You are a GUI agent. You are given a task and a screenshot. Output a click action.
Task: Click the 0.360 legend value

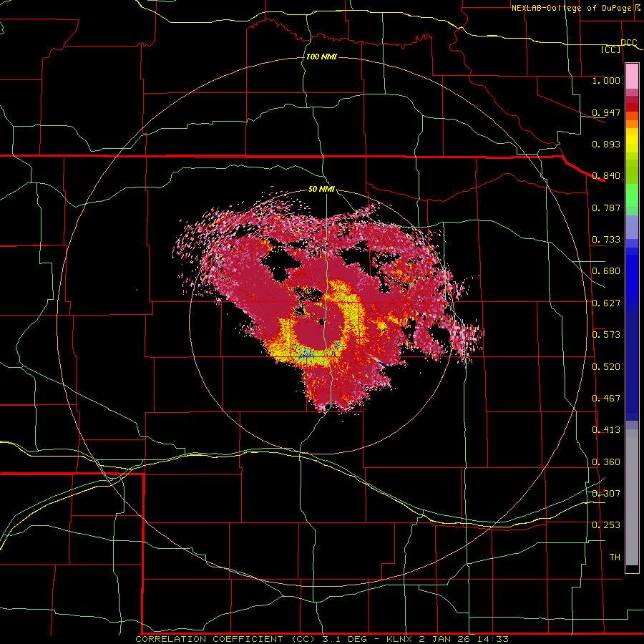[x=606, y=462]
